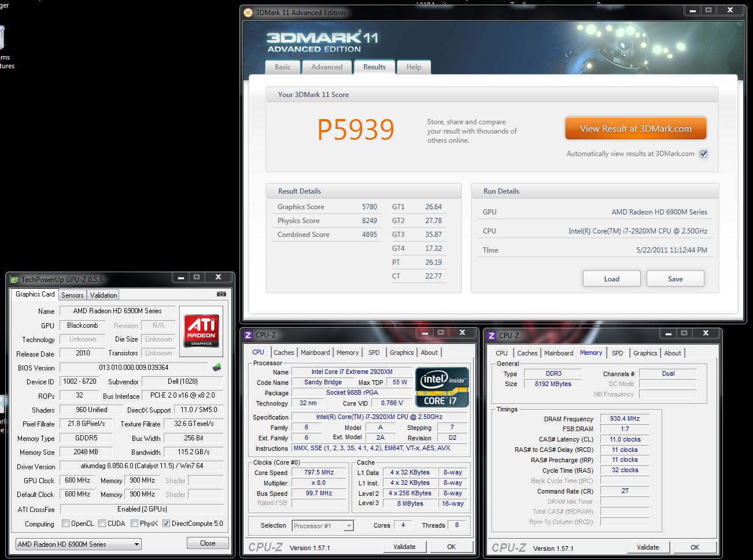Viewport: 753px width, 560px height.
Task: Open About tab in CPU-Z CPU window
Action: [x=429, y=353]
